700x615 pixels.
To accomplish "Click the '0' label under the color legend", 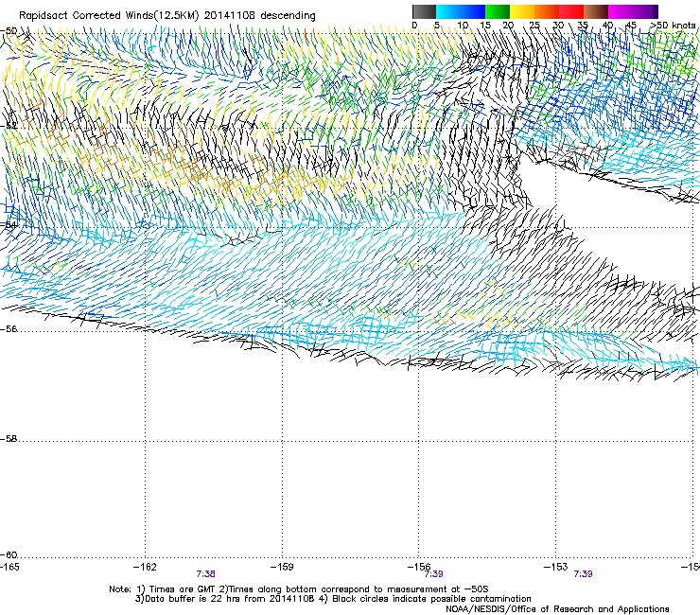I will coord(414,26).
